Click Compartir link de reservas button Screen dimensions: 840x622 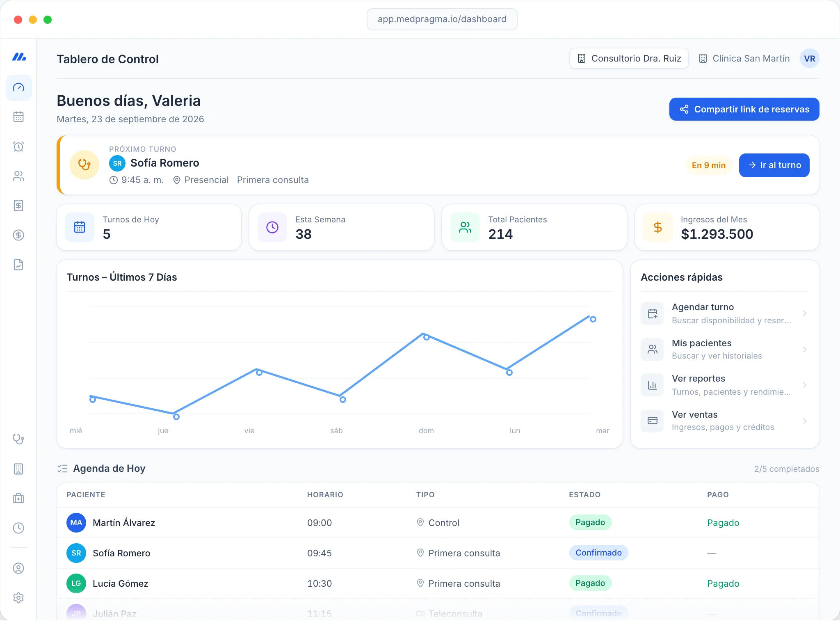point(744,109)
